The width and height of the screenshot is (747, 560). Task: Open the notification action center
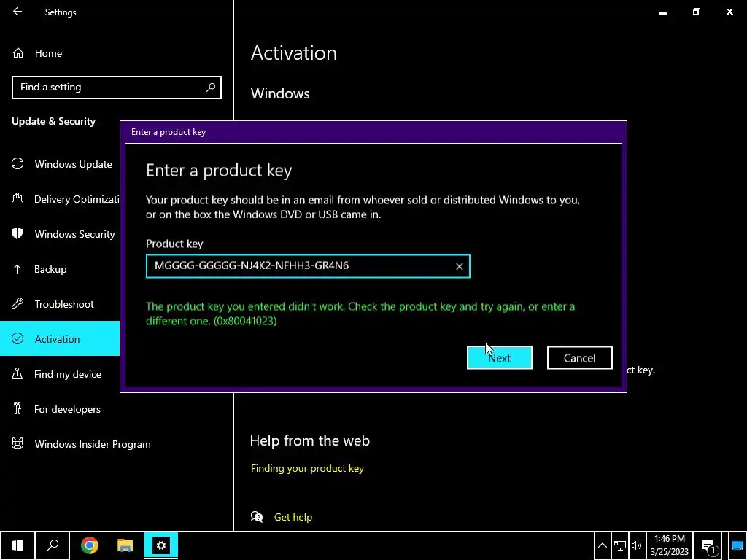tap(708, 545)
